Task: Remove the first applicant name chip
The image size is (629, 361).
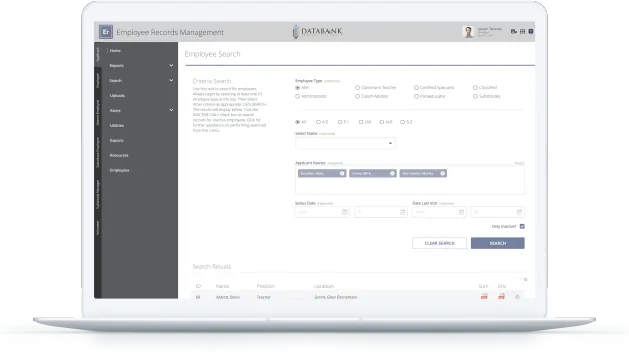Action: pos(342,173)
